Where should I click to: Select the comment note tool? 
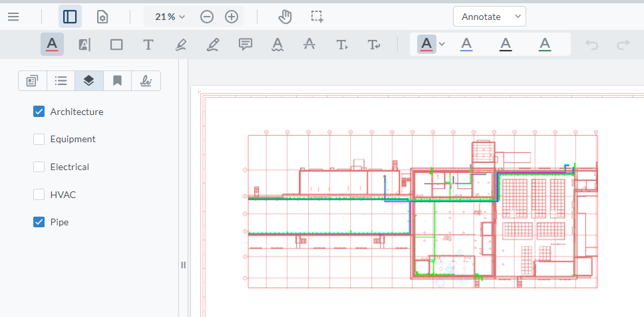click(245, 45)
